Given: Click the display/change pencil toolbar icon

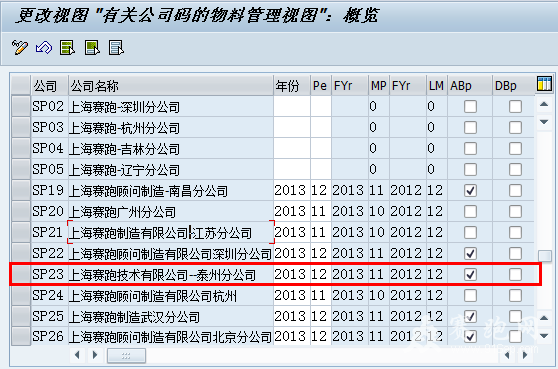Looking at the screenshot, I should (20, 47).
